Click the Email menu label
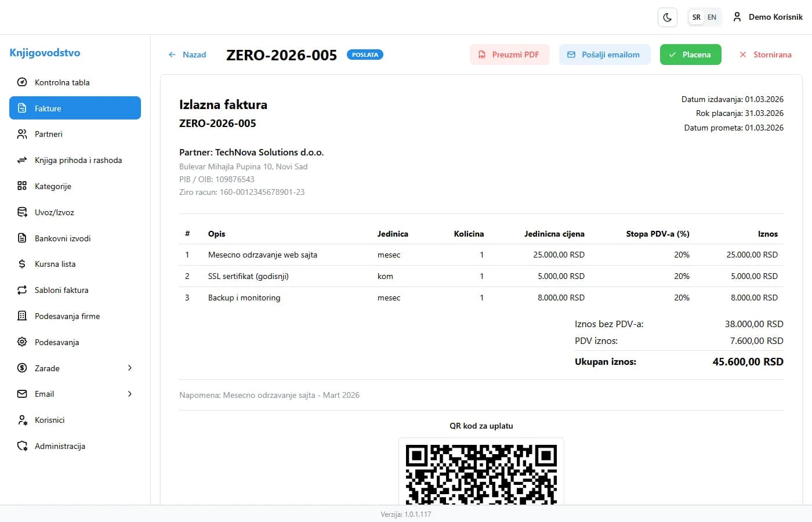This screenshot has height=522, width=812. (x=44, y=394)
